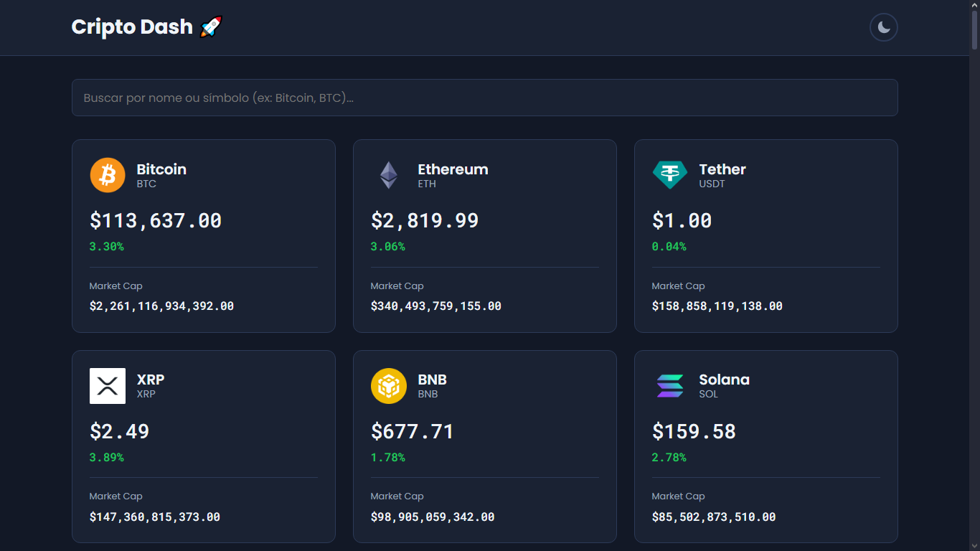Click the yellow BNB logo icon

coord(389,386)
